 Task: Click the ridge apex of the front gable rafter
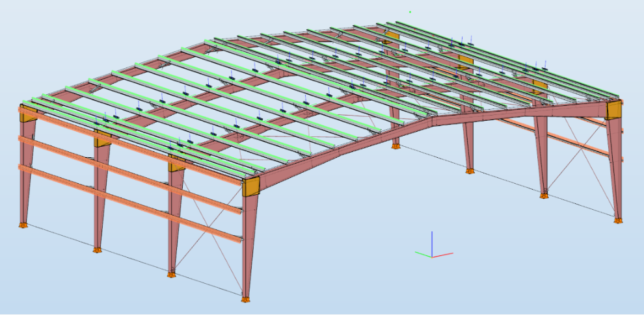(x=431, y=119)
